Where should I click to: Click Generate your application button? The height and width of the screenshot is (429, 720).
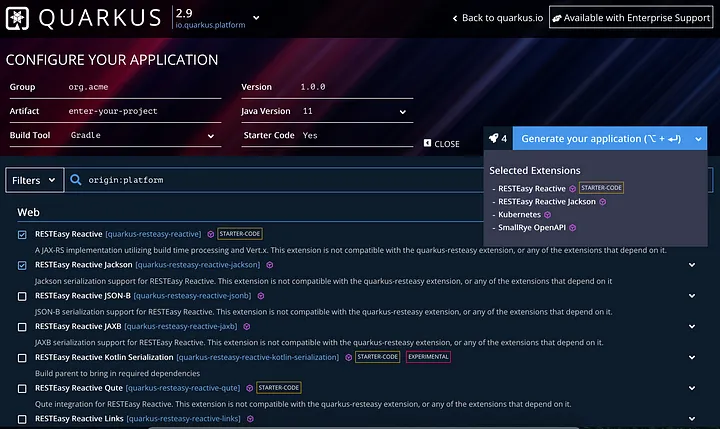[601, 139]
